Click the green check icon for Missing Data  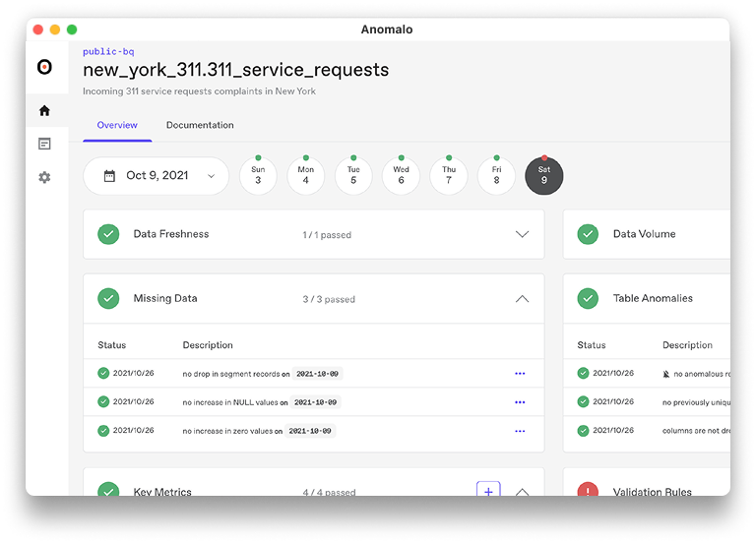coord(108,298)
